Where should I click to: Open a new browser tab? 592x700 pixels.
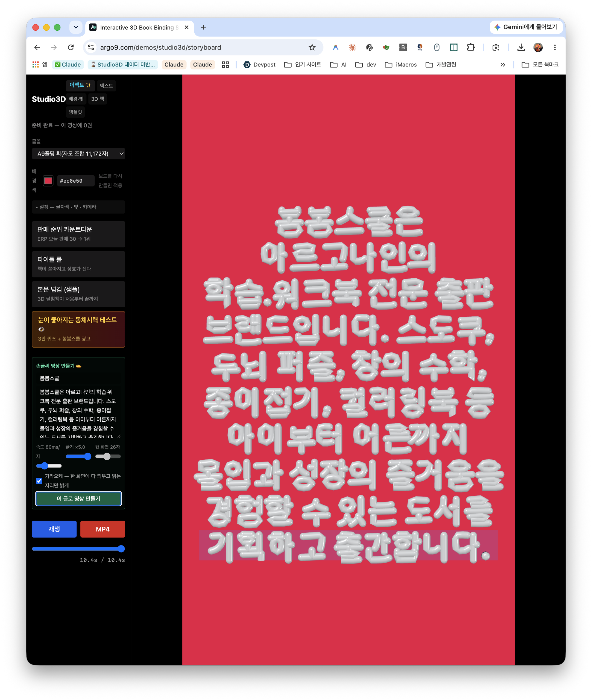tap(203, 27)
